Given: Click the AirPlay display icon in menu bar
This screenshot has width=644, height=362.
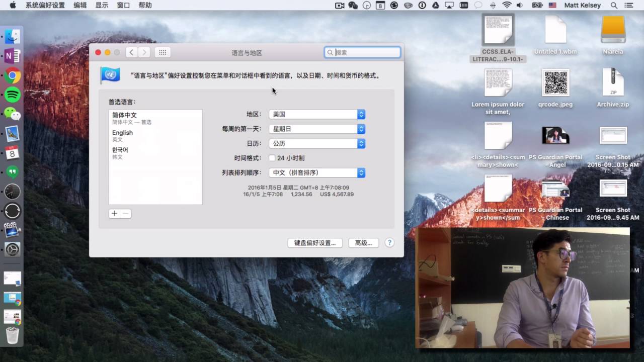Looking at the screenshot, I should pyautogui.click(x=450, y=5).
